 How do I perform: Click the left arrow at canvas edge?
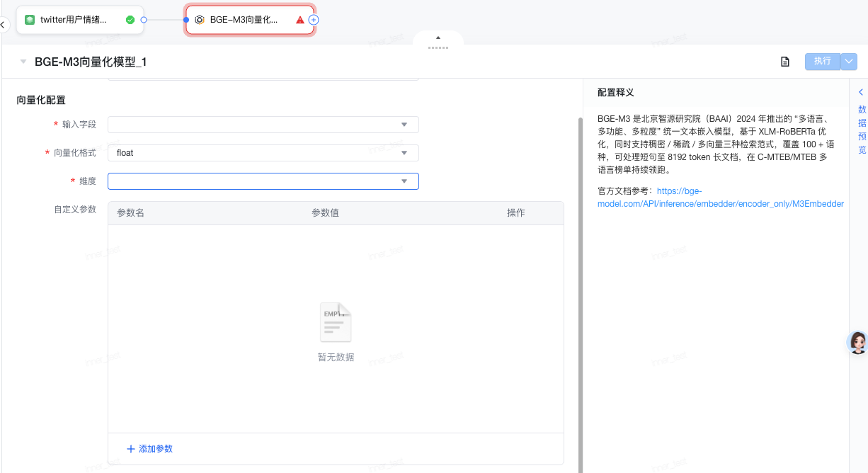point(3,25)
